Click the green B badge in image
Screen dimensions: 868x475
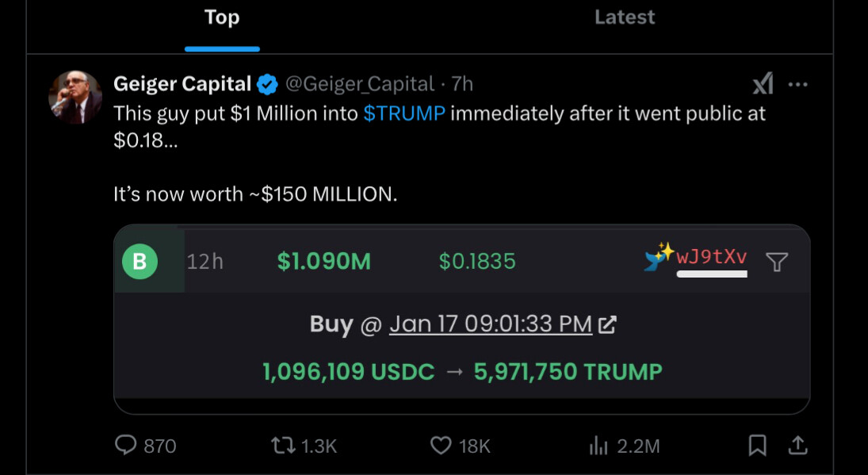[x=140, y=261]
